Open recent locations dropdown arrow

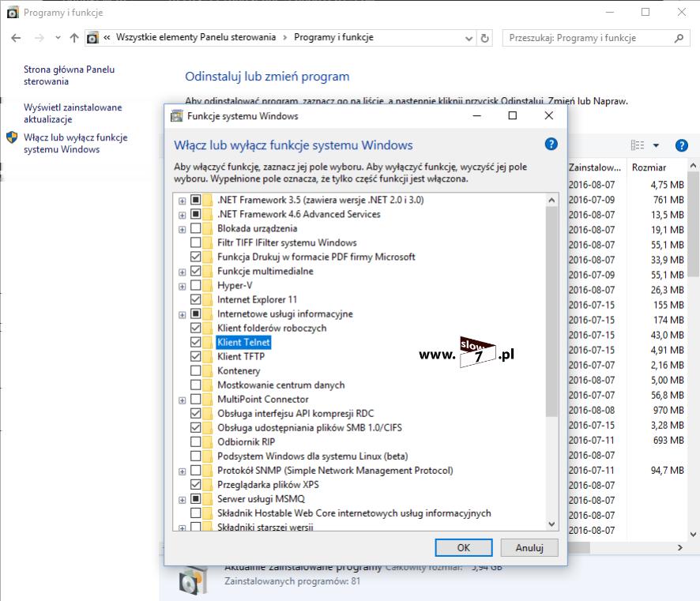58,38
